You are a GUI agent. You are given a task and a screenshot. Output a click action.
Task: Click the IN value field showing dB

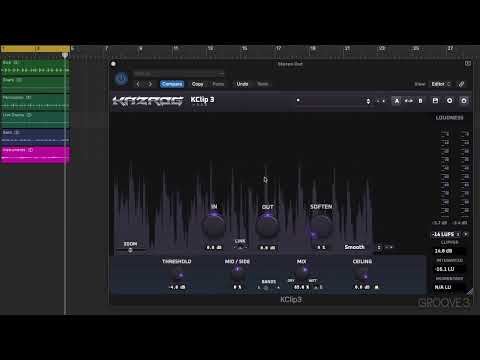pyautogui.click(x=214, y=248)
